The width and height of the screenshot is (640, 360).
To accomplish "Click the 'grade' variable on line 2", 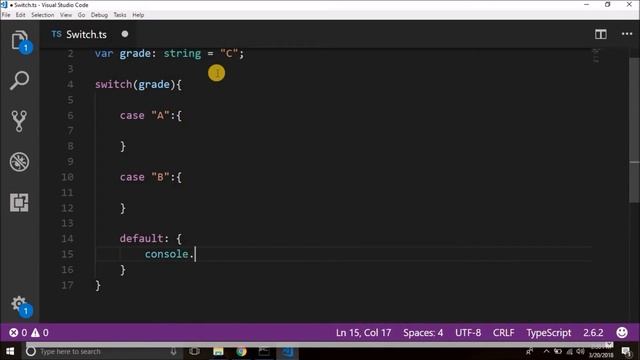I will 135,53.
